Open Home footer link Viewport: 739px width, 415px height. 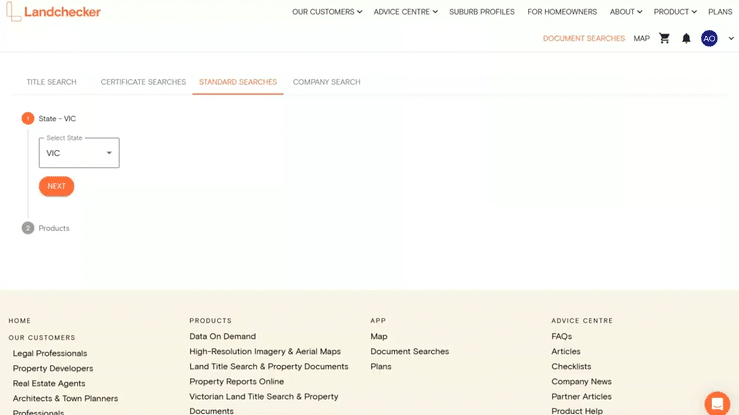19,321
